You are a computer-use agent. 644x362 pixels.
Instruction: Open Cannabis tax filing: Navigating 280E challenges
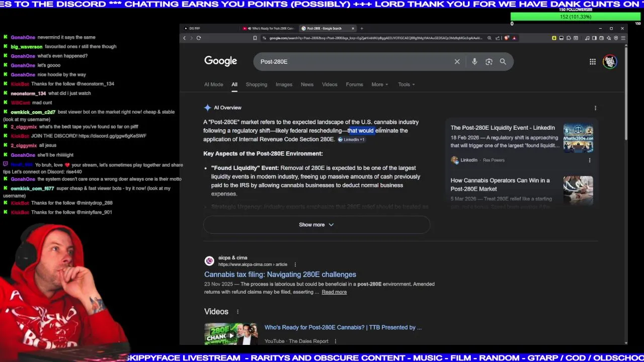(280, 275)
